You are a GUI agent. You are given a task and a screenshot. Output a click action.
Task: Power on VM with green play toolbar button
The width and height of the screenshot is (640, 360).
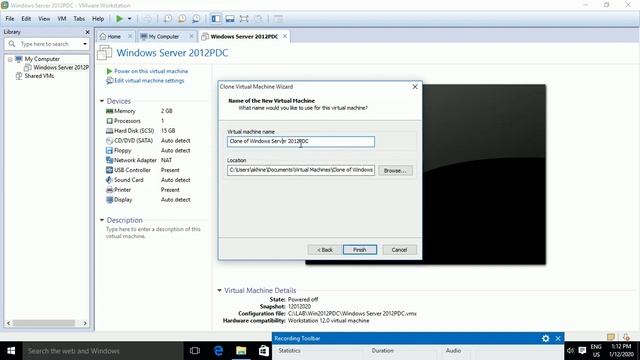[x=119, y=19]
